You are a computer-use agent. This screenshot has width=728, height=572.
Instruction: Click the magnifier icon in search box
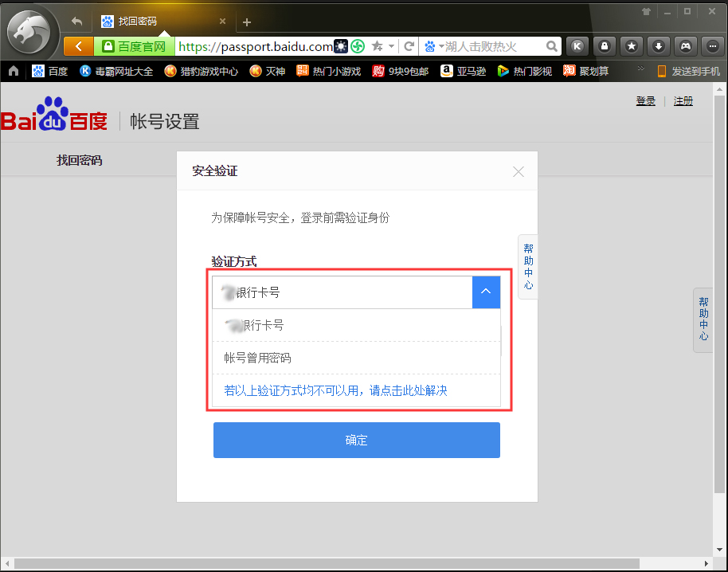(x=551, y=46)
